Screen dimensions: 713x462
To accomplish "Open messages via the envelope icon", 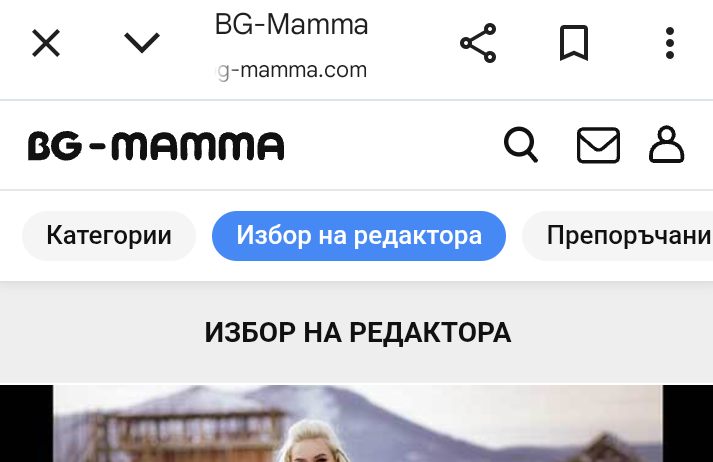I will [598, 145].
